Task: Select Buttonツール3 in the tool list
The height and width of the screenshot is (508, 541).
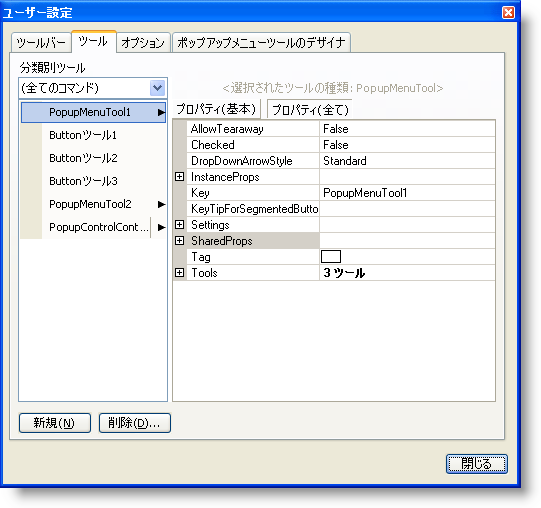Action: tap(94, 181)
